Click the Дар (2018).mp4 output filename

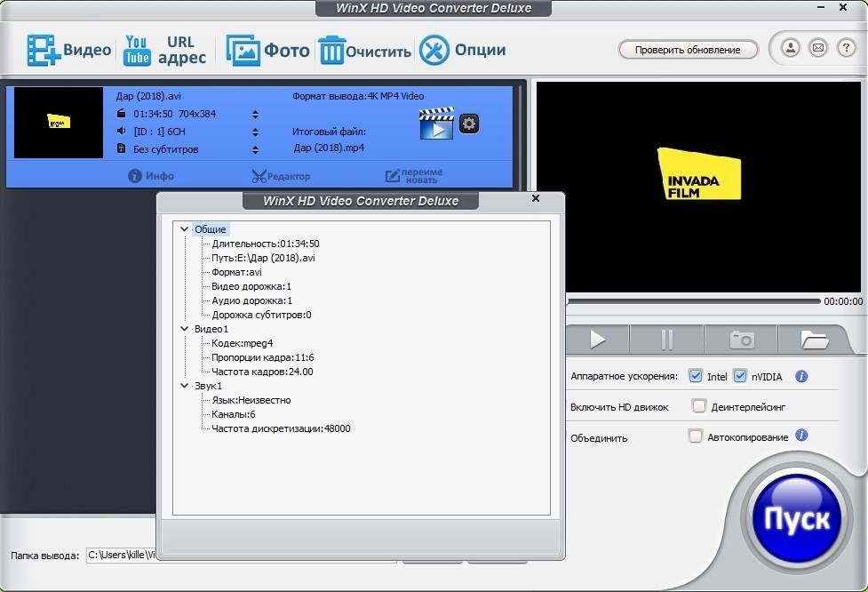pyautogui.click(x=329, y=148)
